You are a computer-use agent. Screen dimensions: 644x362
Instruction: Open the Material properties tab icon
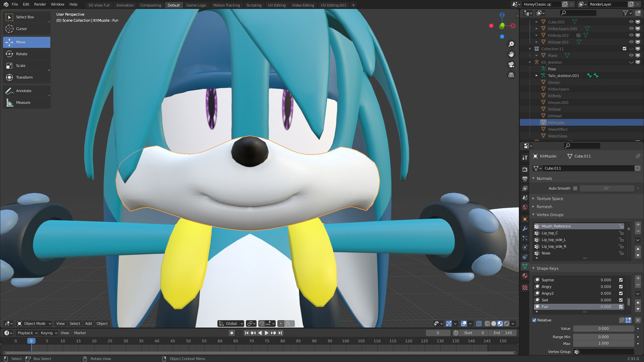pos(525,276)
